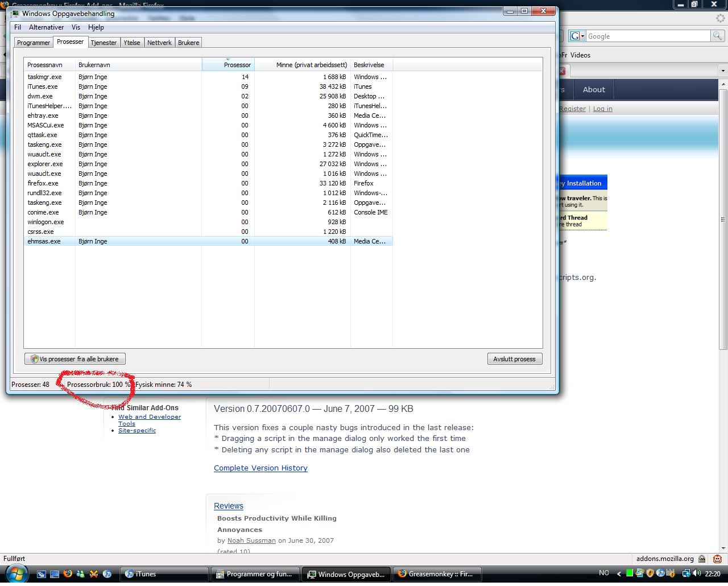Open the Fil menu
728x586 pixels.
(18, 27)
